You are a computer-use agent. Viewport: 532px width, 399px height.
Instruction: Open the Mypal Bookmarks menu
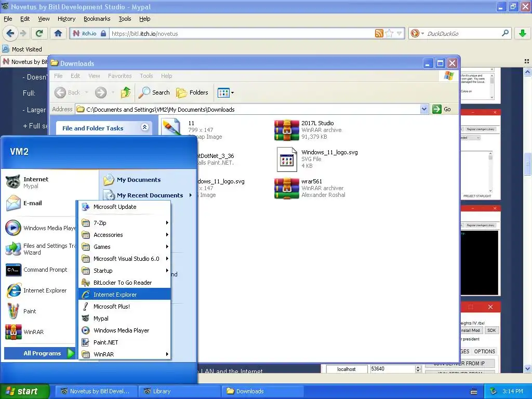[97, 19]
